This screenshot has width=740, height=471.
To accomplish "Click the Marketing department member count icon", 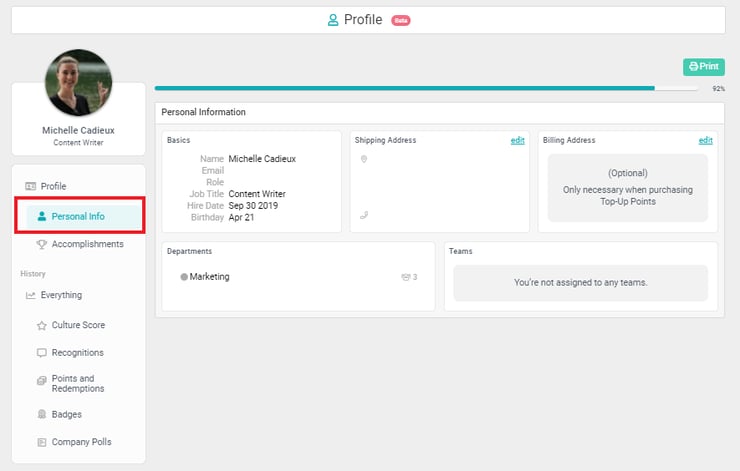I will point(405,277).
